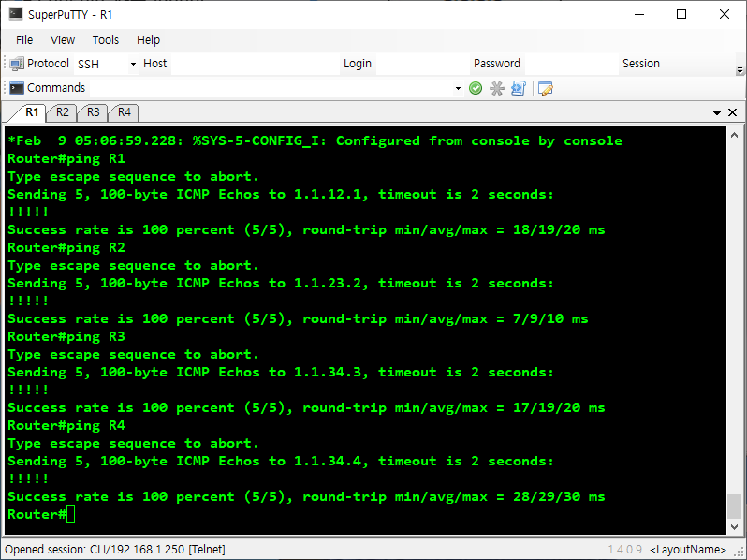Click the LayoutName status bar label
The width and height of the screenshot is (747, 560).
point(687,550)
